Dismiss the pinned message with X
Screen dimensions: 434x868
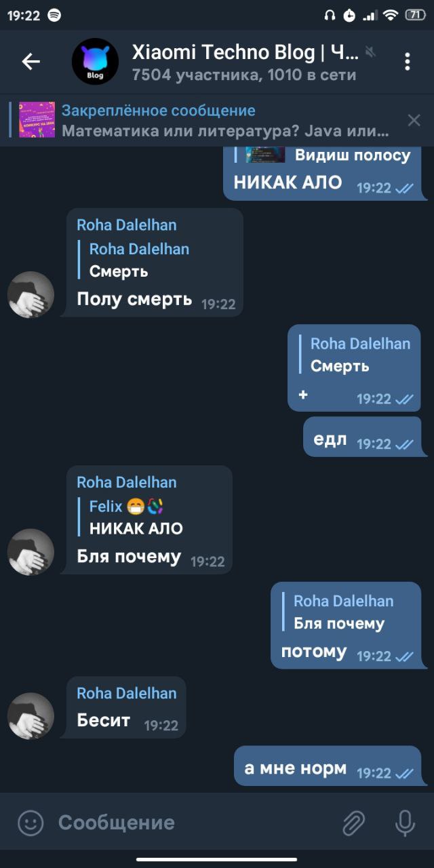(414, 121)
